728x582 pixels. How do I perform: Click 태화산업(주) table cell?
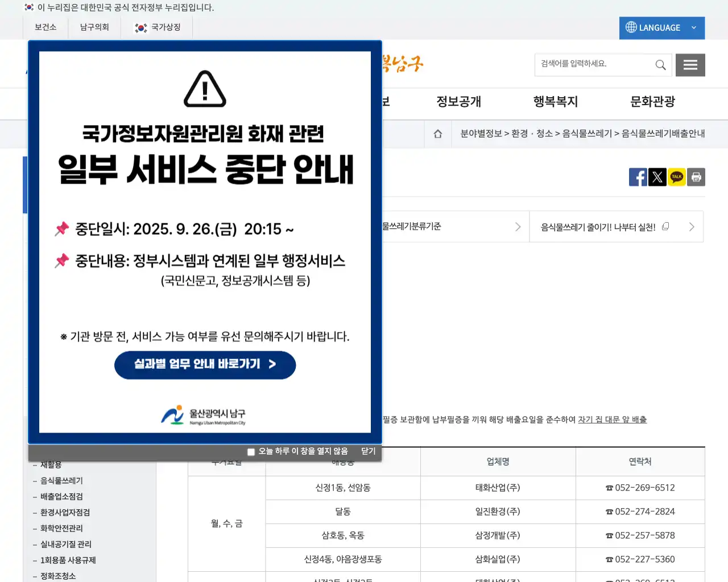(x=498, y=488)
